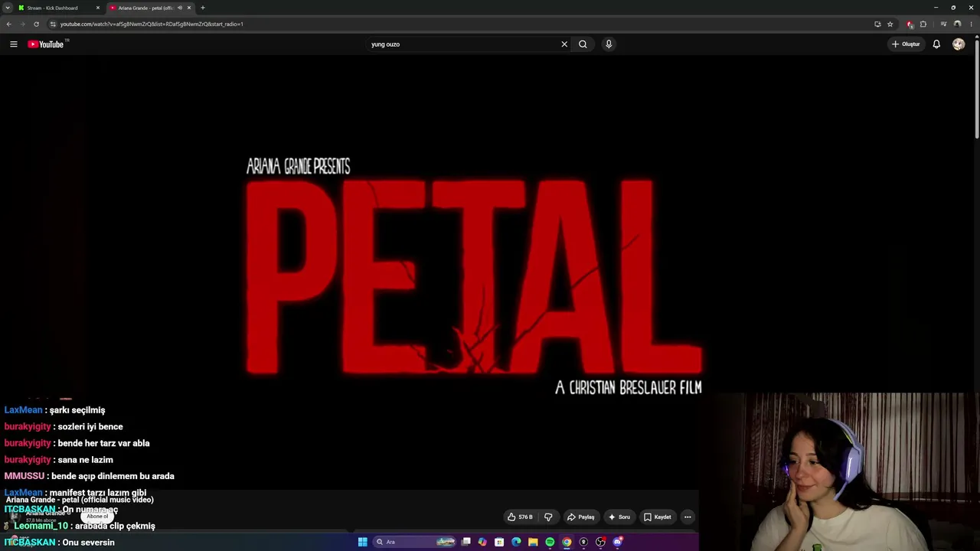Click the install/cast icon in the address bar
This screenshot has width=980, height=551.
tap(877, 24)
